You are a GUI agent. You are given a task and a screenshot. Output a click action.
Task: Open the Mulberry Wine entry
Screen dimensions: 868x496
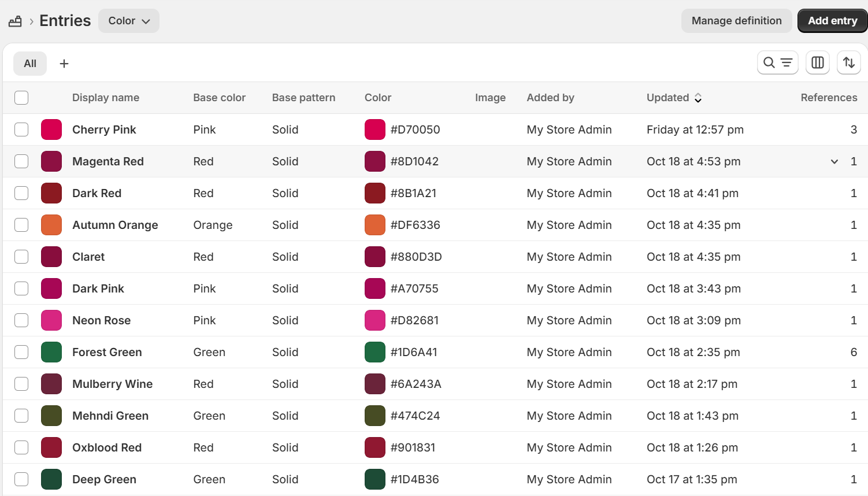(x=112, y=384)
